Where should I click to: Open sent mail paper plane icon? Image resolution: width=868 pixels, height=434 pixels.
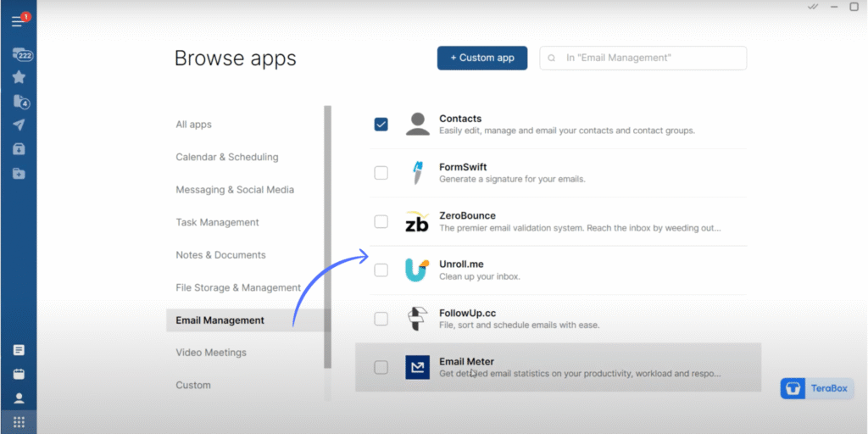(x=19, y=125)
